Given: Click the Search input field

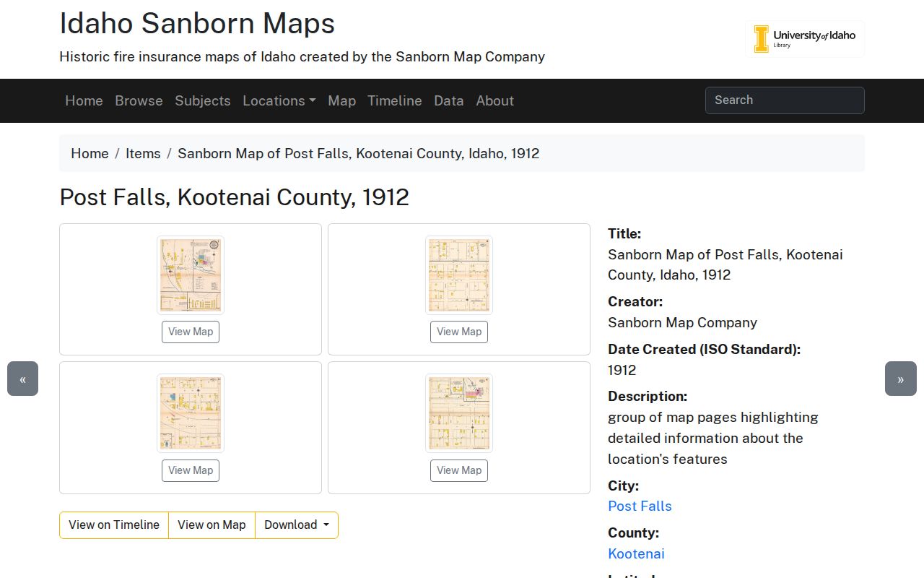Looking at the screenshot, I should click(x=785, y=100).
